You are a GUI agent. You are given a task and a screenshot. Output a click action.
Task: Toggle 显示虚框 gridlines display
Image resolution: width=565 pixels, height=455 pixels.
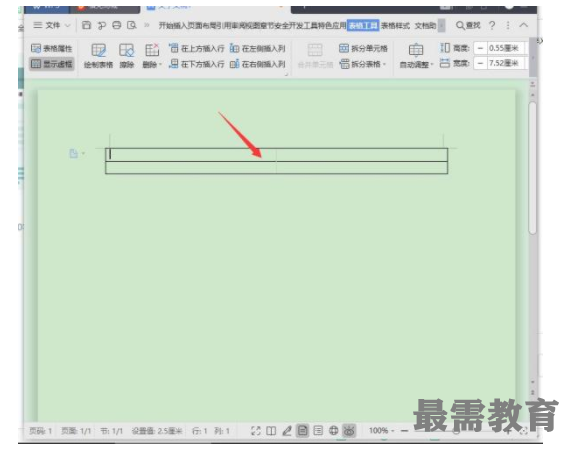coord(52,64)
